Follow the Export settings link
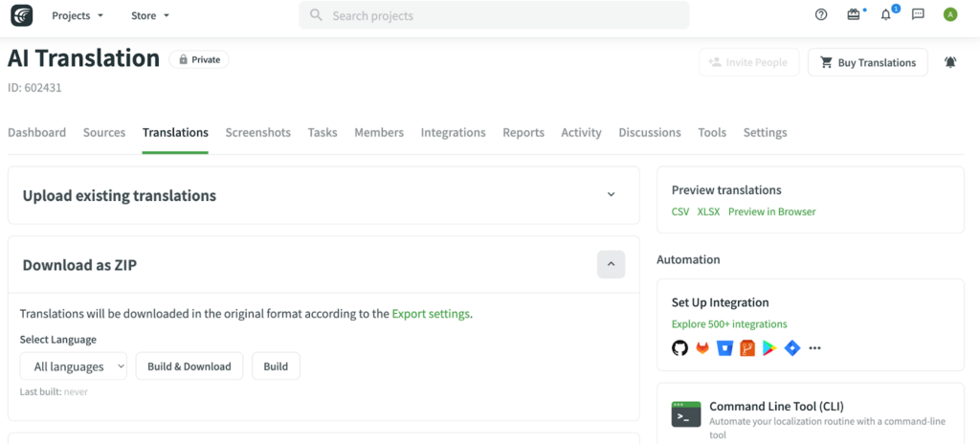980x444 pixels. [x=431, y=314]
